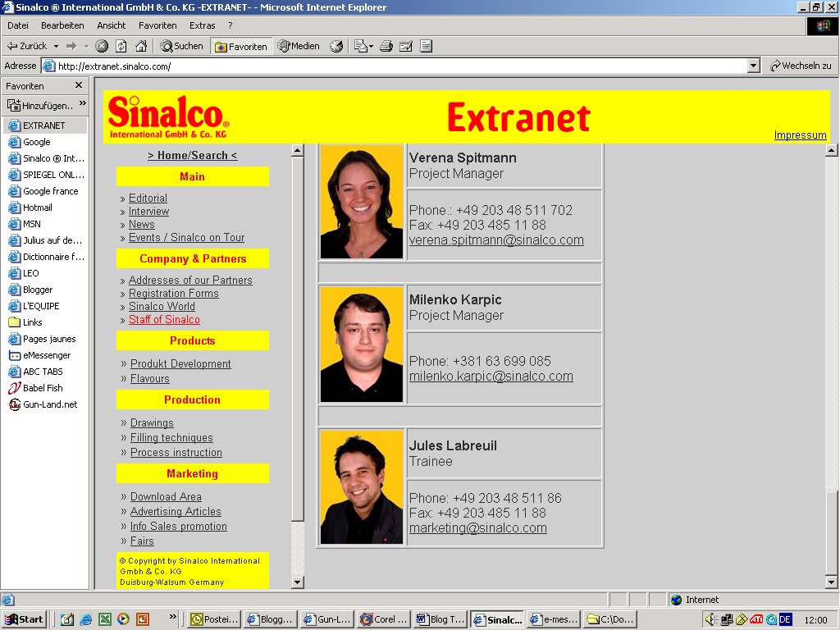
Task: Go back with the Zurück button
Action: (x=27, y=46)
